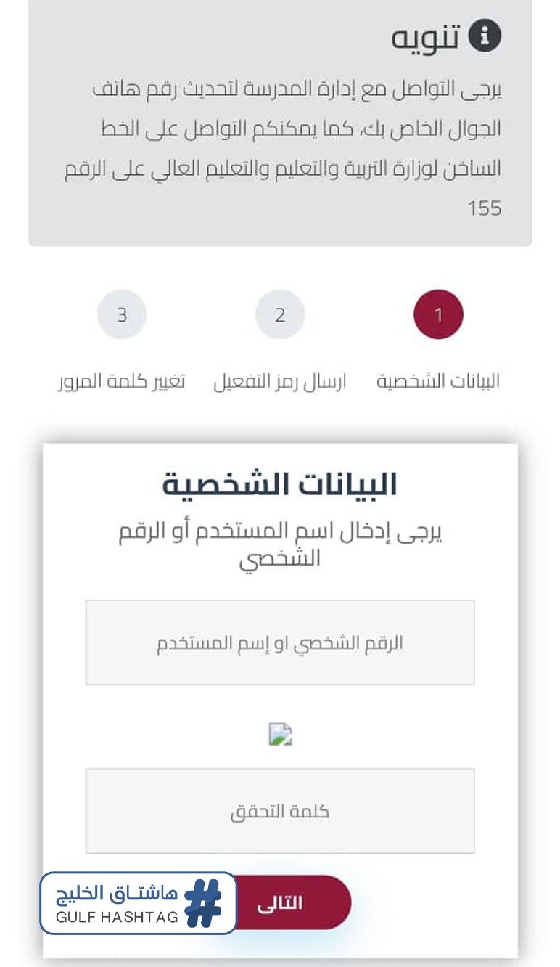Image resolution: width=560 pixels, height=967 pixels.
Task: Open the ارسال رمز التفعيل step label
Action: (280, 381)
